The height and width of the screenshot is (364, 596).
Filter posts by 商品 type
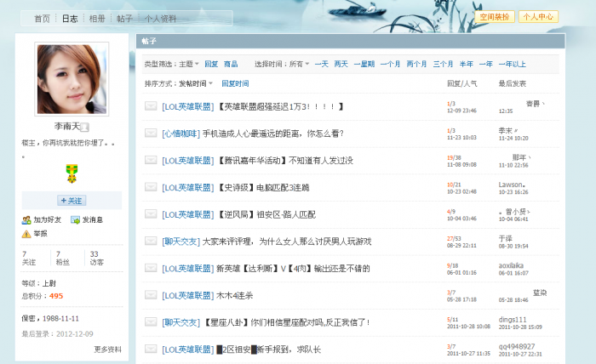click(x=231, y=64)
